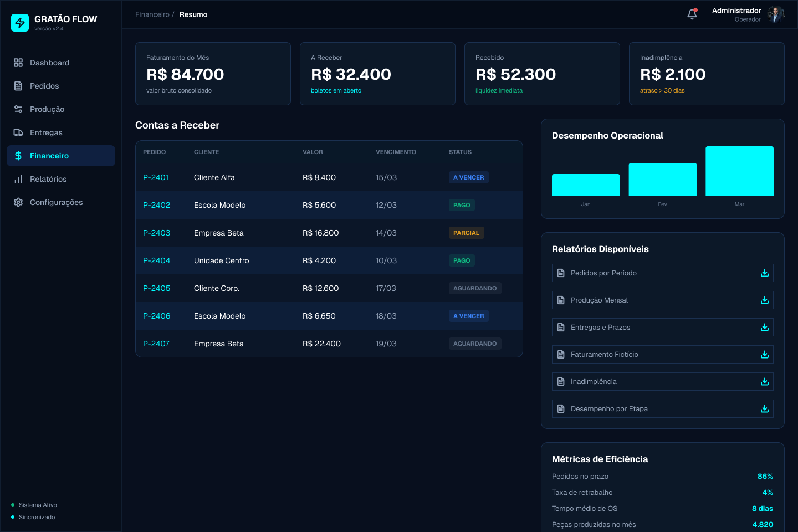Click PAGO status for Unidade Centro
The image size is (798, 532).
click(462, 260)
